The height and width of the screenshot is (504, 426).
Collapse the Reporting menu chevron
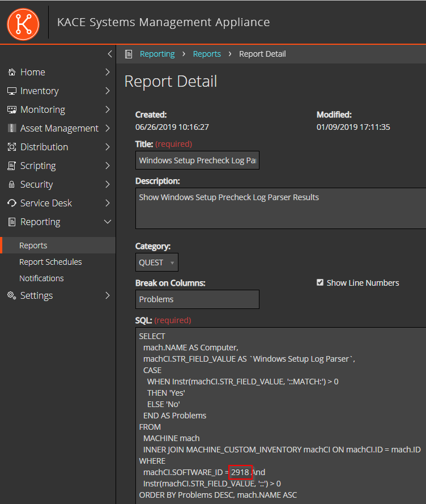(x=108, y=222)
